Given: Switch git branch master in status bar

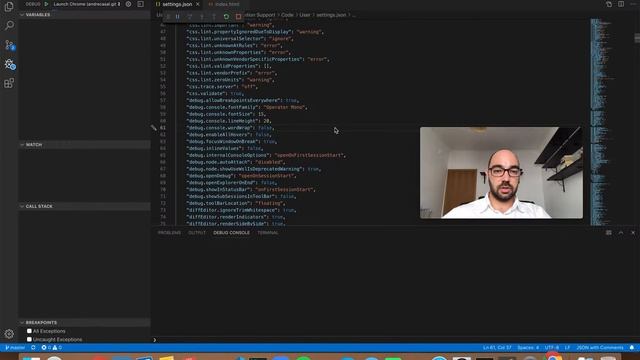Looking at the screenshot, I should (15, 348).
